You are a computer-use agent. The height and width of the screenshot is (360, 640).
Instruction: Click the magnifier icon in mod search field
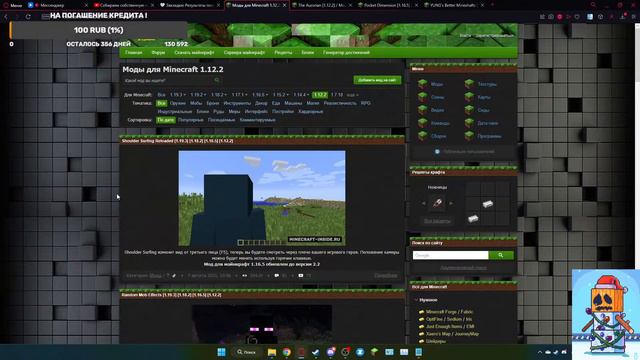coord(217,80)
